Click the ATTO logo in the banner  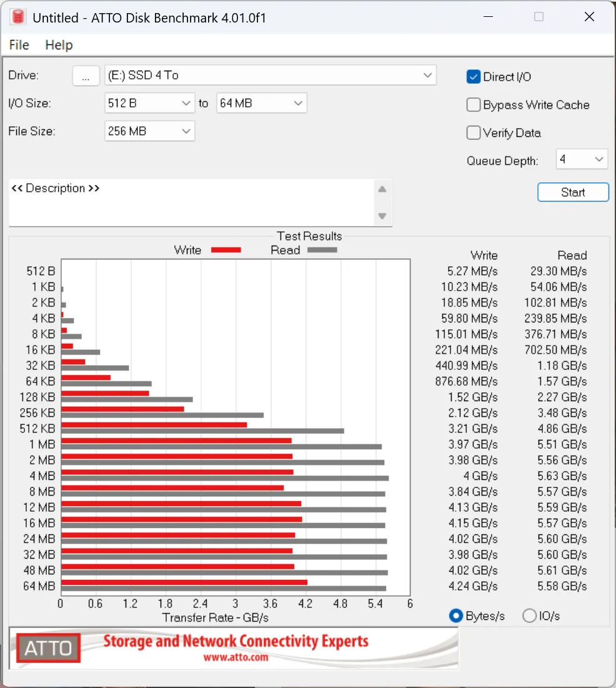(48, 648)
